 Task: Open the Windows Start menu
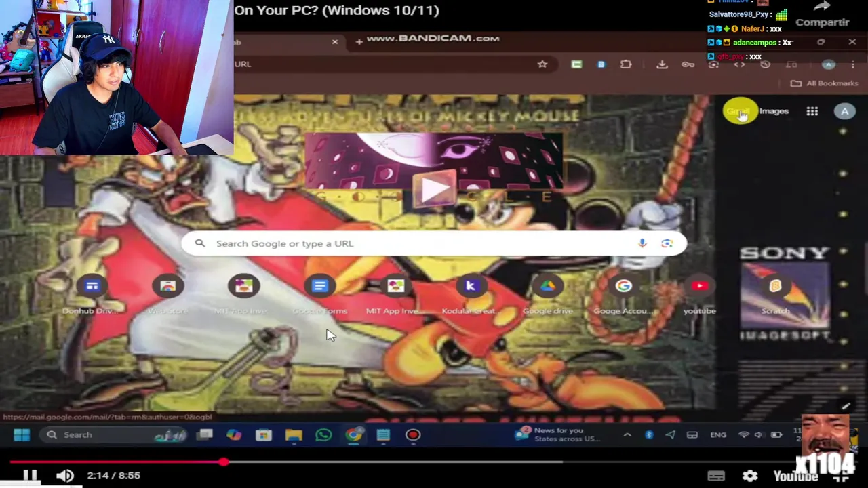click(x=22, y=435)
